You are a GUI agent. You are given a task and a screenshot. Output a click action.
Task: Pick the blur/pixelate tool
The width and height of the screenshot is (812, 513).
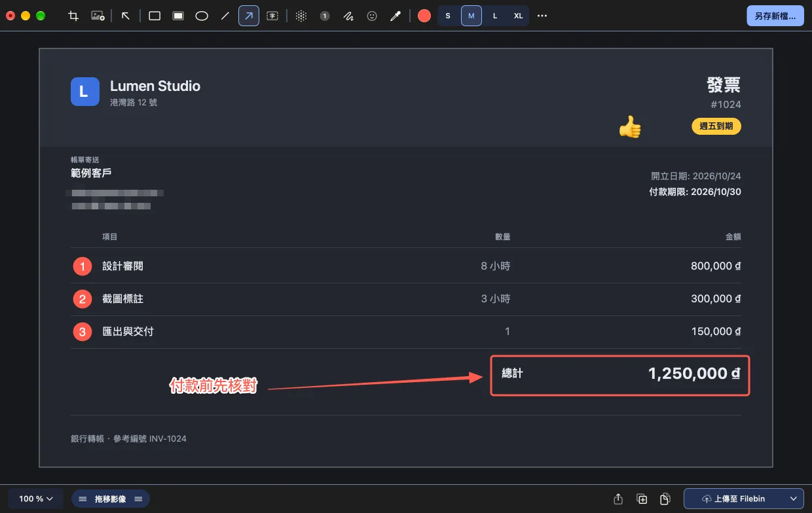point(301,16)
